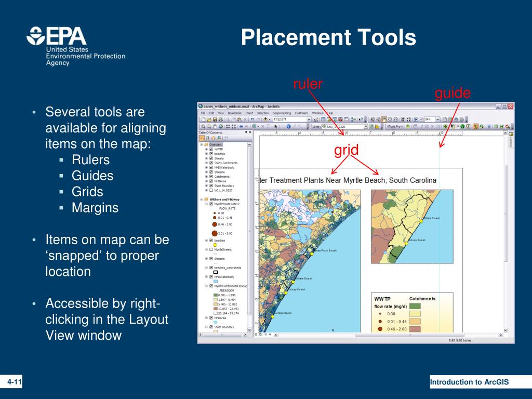
Task: Click the New map document icon
Action: click(x=203, y=119)
